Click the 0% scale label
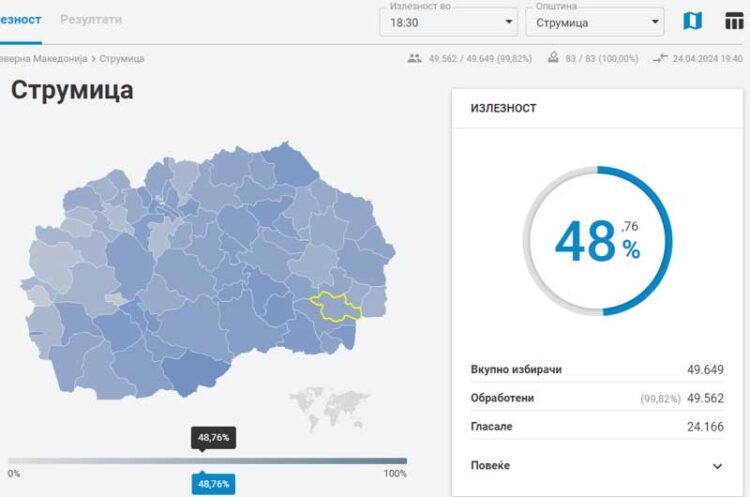This screenshot has height=497, width=750. [x=13, y=474]
